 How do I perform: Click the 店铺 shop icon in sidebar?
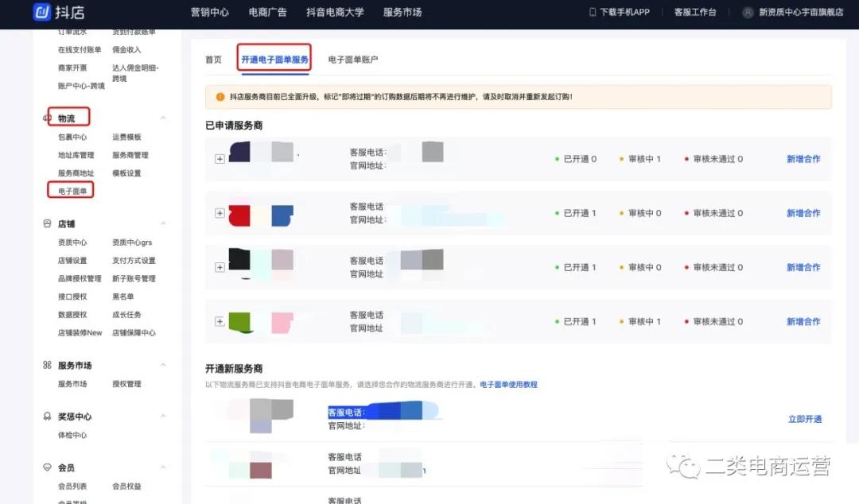(47, 224)
